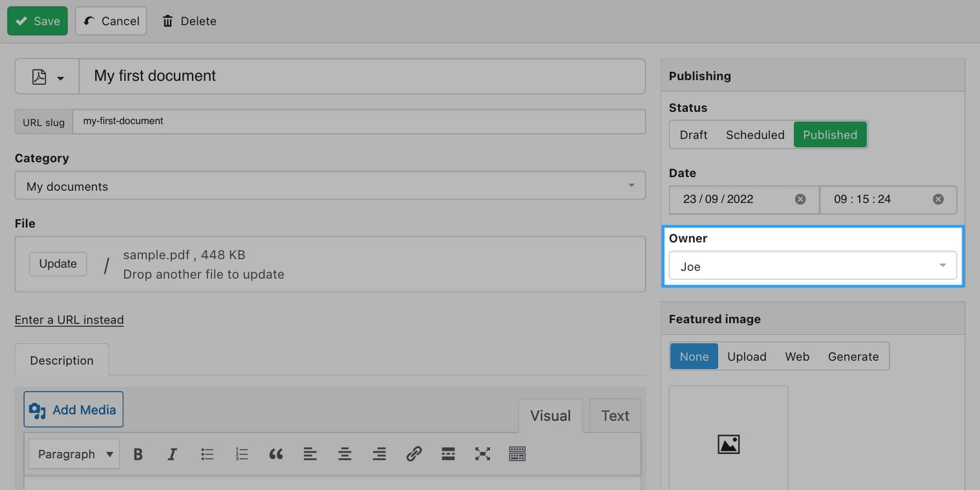Open the Category dropdown My documents

tap(330, 186)
